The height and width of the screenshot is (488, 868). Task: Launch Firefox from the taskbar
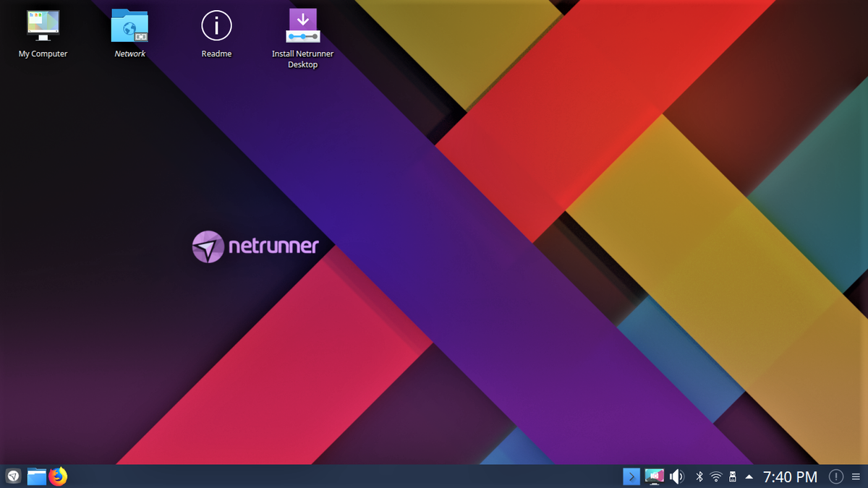[58, 476]
